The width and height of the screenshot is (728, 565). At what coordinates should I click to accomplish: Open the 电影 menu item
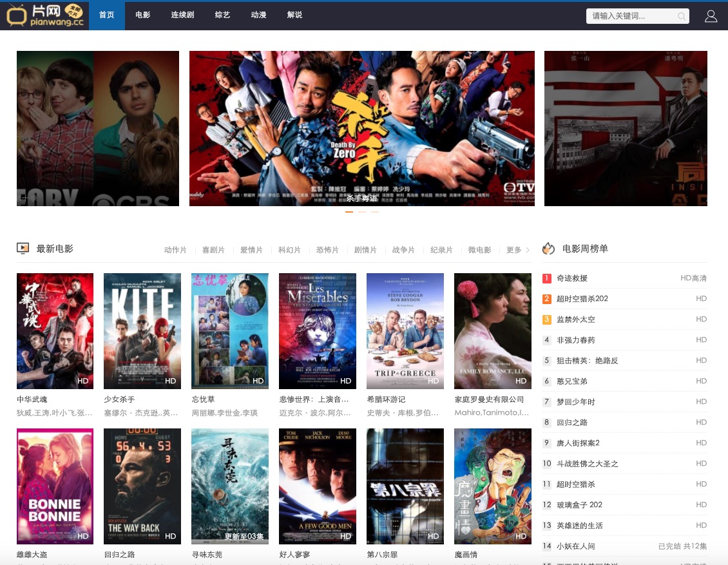142,15
